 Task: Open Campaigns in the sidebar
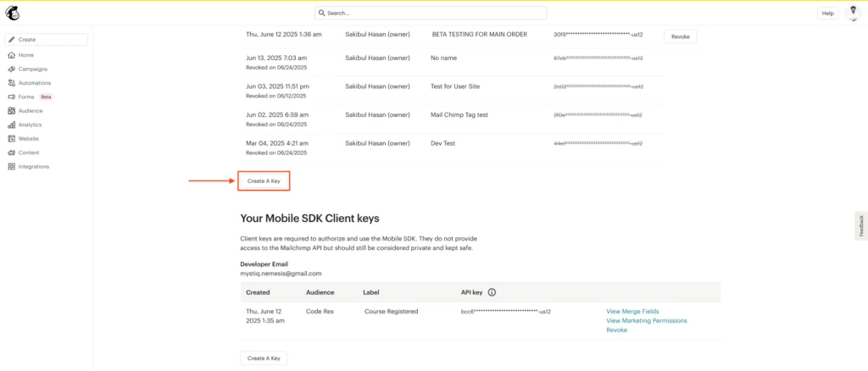click(x=33, y=69)
